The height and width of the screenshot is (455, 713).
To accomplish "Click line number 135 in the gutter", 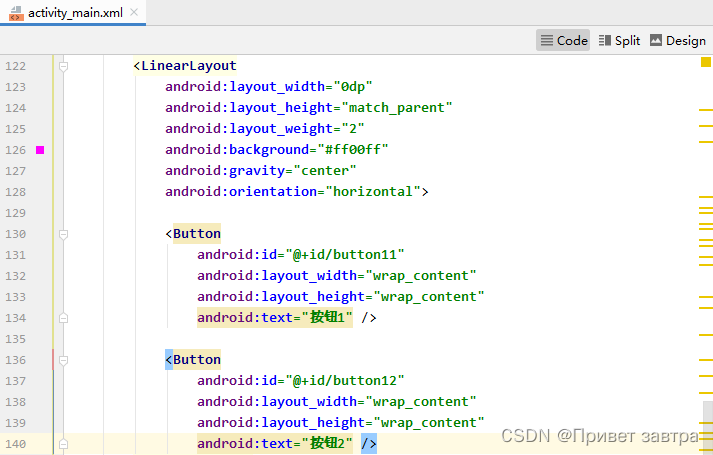I will click(x=15, y=339).
